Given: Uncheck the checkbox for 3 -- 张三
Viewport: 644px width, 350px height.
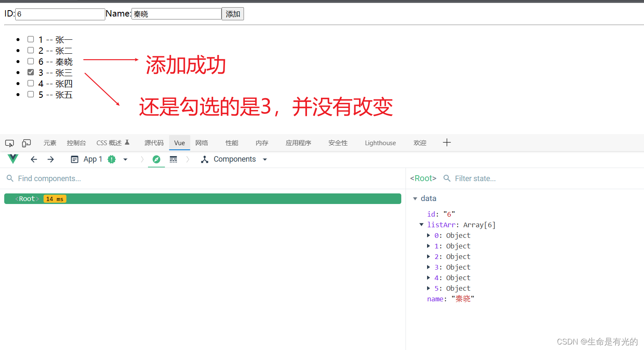Looking at the screenshot, I should pyautogui.click(x=30, y=72).
